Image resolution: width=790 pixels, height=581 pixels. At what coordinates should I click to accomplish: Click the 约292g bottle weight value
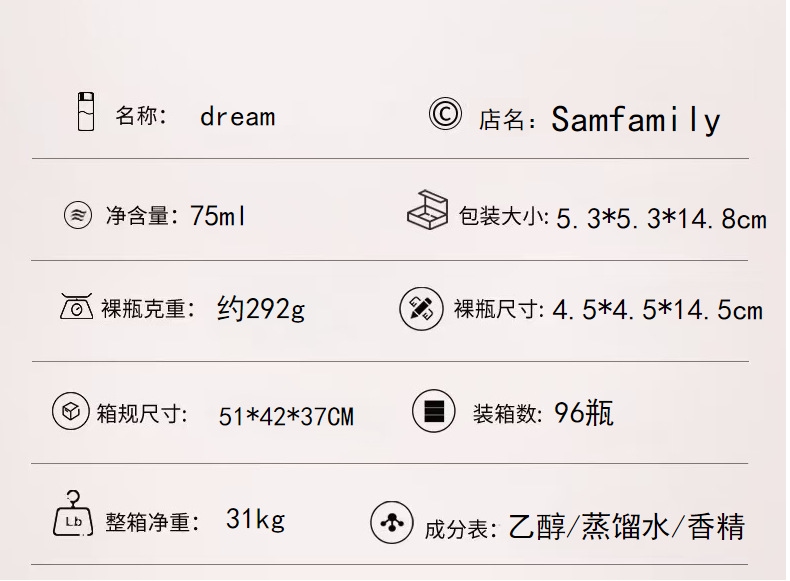click(261, 309)
